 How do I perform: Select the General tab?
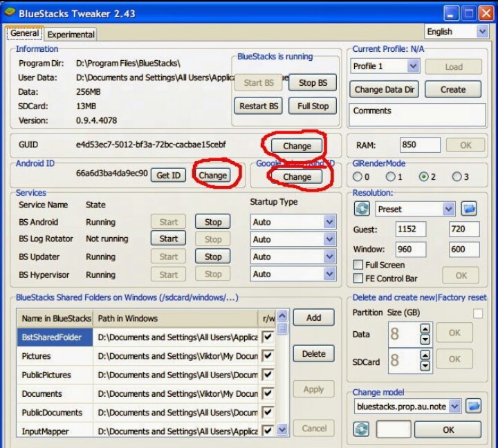(24, 34)
